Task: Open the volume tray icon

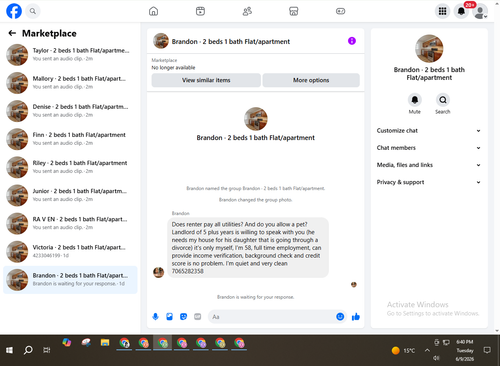Action: 436,358
